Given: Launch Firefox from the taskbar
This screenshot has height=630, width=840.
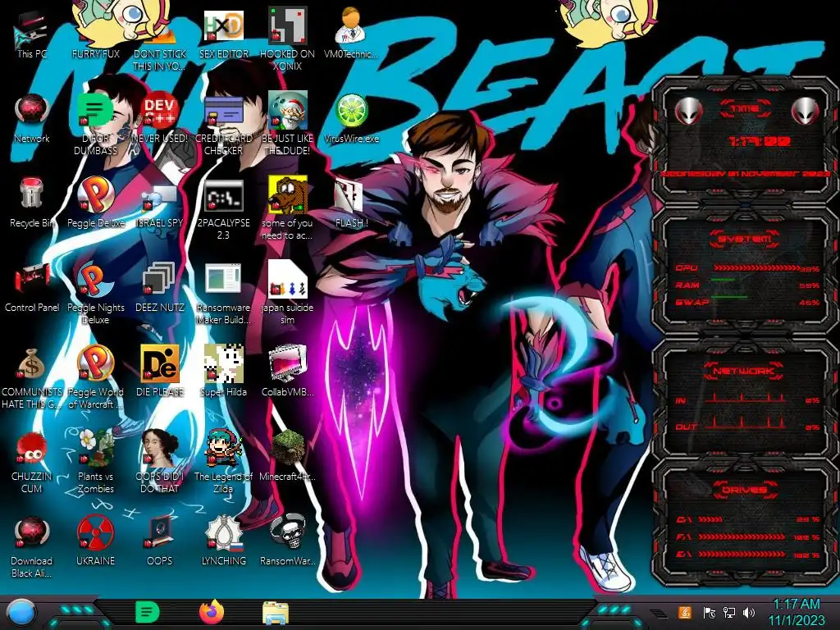Looking at the screenshot, I should (x=212, y=612).
